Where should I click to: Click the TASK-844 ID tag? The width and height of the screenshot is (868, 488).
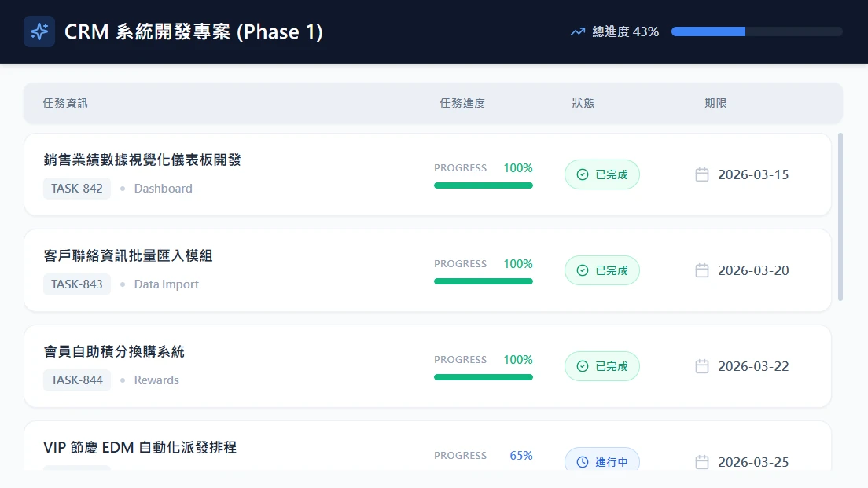pos(77,380)
